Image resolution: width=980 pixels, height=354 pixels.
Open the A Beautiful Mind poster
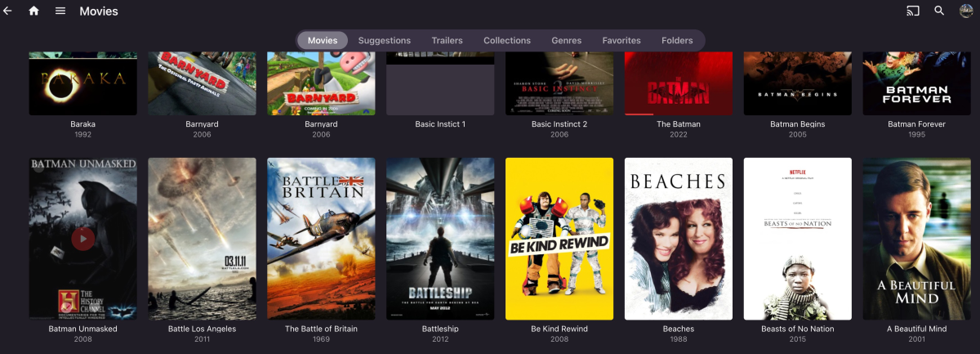(x=917, y=239)
